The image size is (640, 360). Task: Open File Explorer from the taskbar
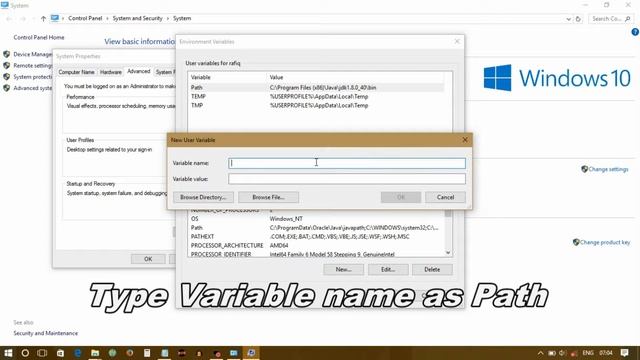(x=95, y=353)
